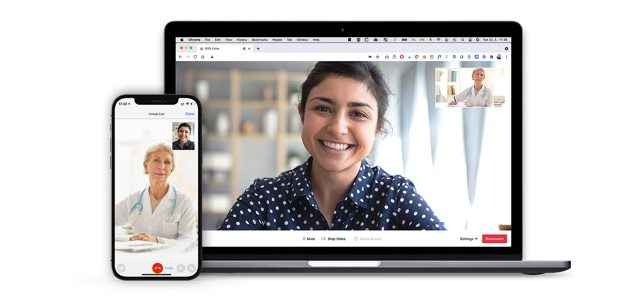Tap the play button on the phone call screen
The height and width of the screenshot is (299, 644).
pos(180,268)
